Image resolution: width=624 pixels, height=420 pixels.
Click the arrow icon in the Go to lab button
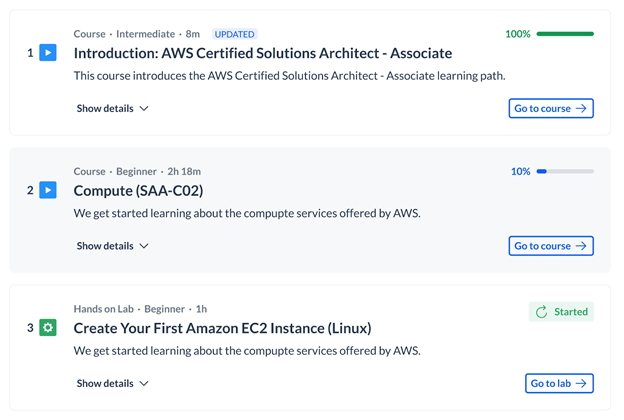click(x=581, y=383)
